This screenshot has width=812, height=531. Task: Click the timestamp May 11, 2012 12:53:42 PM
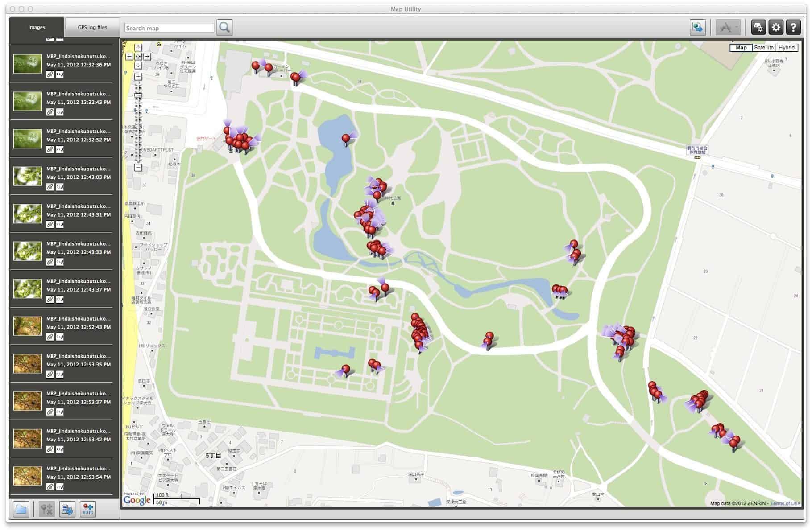click(x=79, y=440)
